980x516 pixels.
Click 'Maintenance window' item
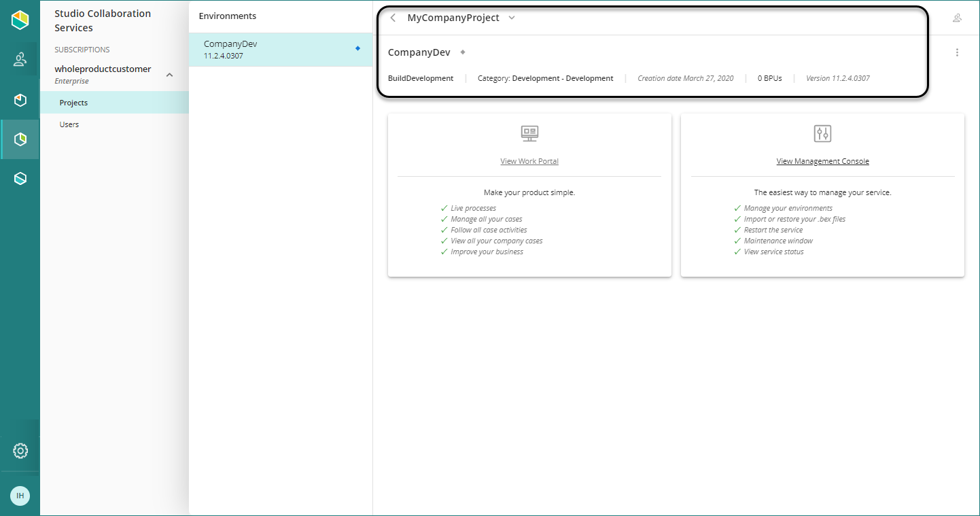[x=778, y=241]
